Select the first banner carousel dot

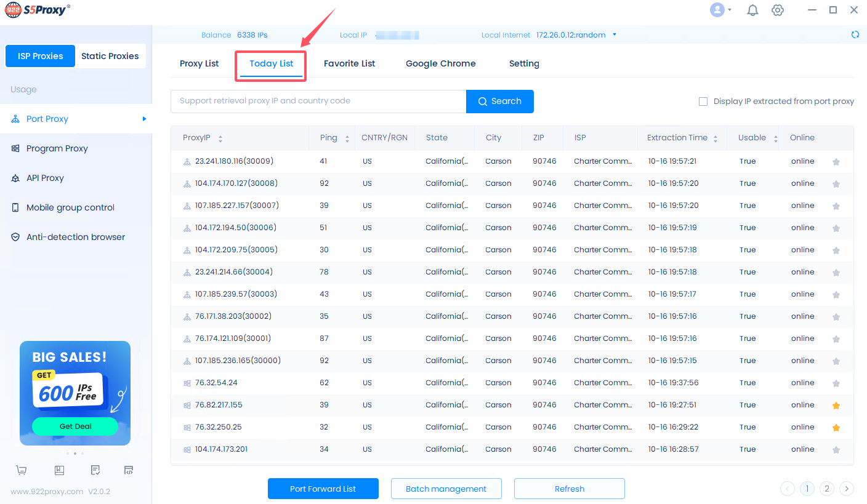click(68, 454)
